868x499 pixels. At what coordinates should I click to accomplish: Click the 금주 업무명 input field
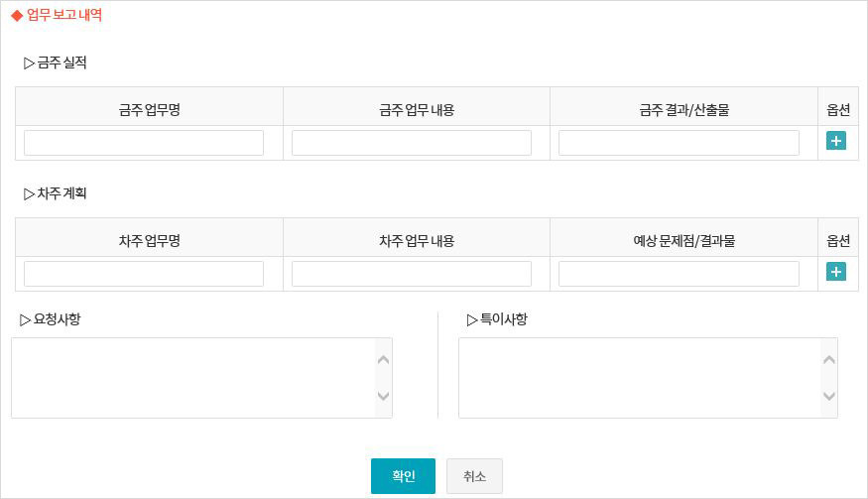tap(144, 143)
